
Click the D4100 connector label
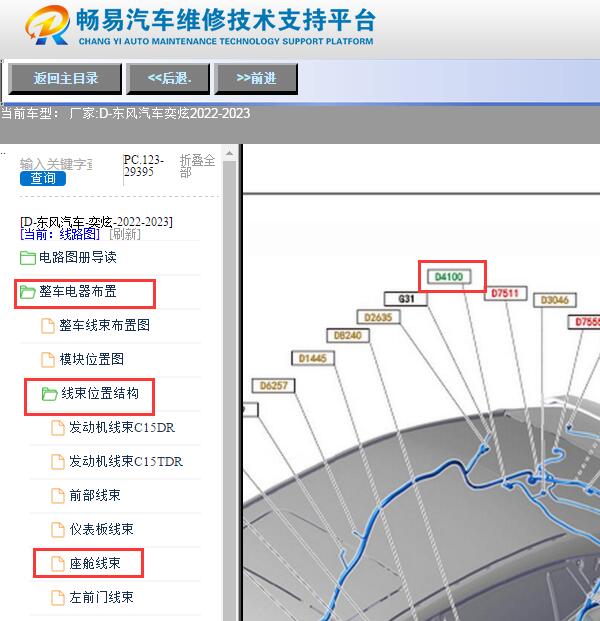pos(449,276)
